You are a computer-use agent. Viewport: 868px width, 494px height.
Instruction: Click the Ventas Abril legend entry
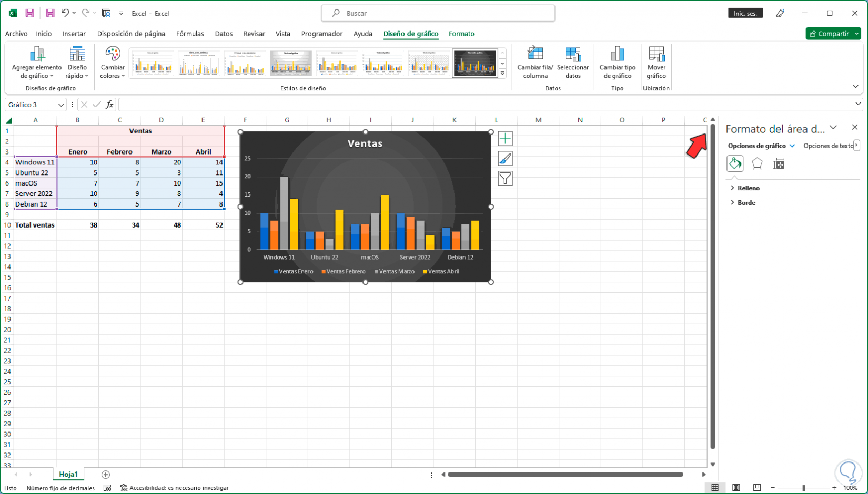point(441,272)
